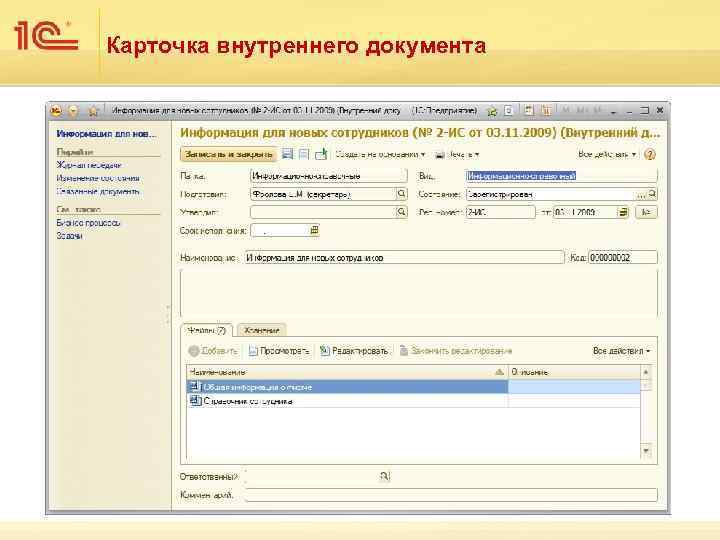Click search icon in Состояние field
This screenshot has width=720, height=540.
tap(652, 194)
